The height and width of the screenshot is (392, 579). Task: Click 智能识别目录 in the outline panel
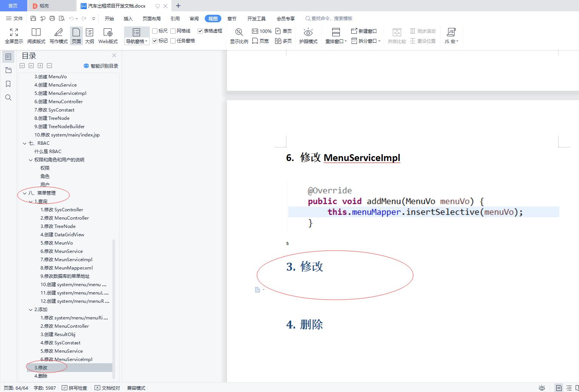(101, 66)
